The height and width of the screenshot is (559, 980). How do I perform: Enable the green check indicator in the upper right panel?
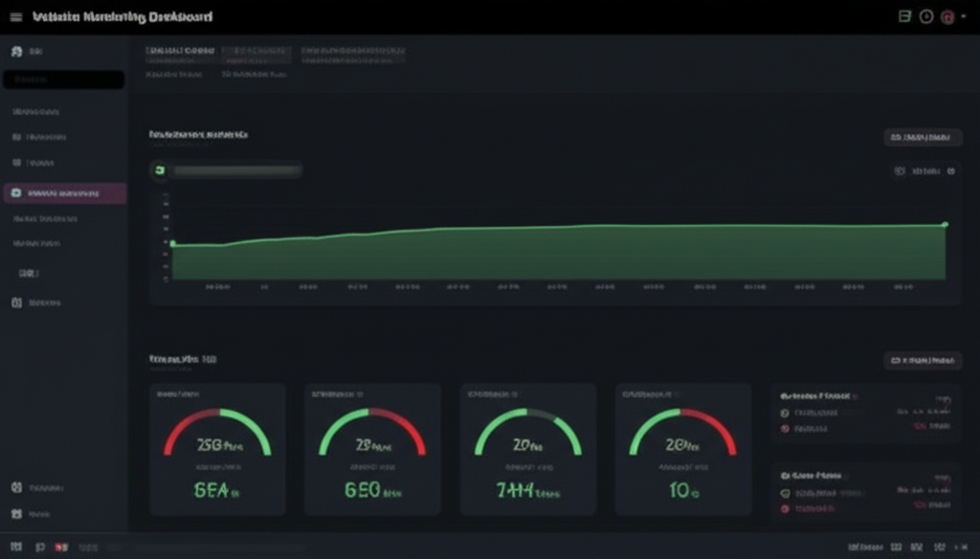coord(784,413)
